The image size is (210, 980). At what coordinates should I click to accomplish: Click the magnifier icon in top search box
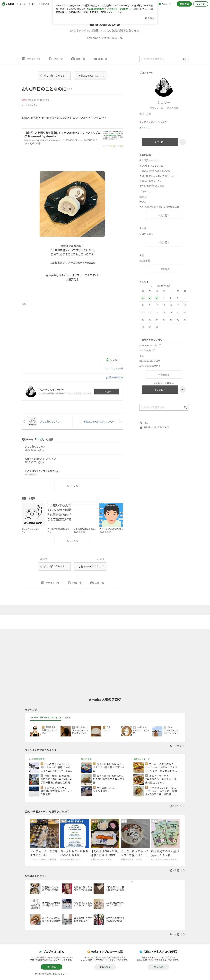tap(184, 59)
